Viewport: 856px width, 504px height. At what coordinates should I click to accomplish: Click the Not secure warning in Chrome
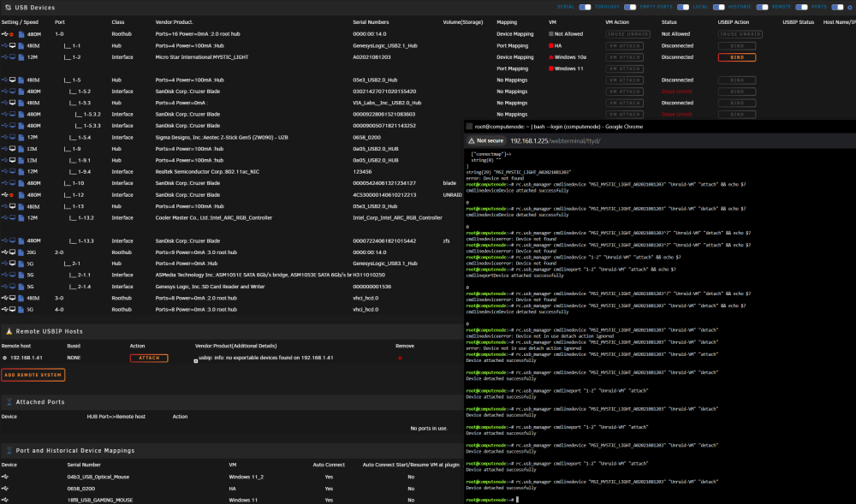point(485,140)
